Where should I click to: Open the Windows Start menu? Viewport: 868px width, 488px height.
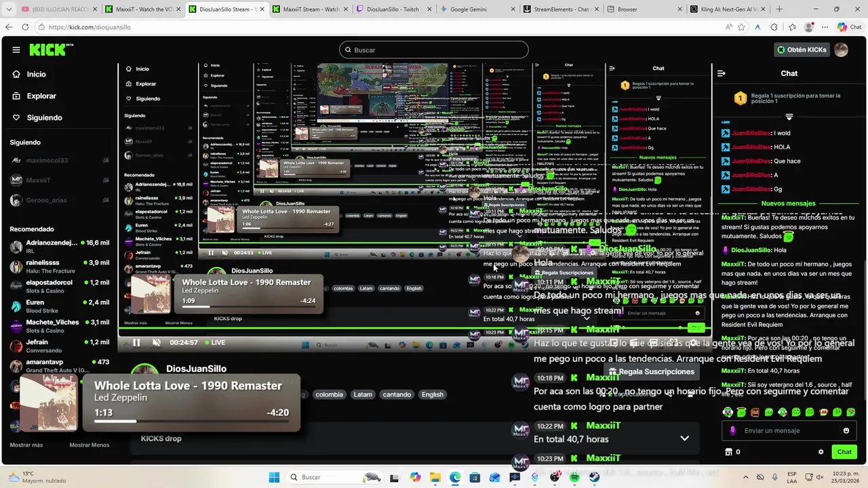tap(274, 477)
